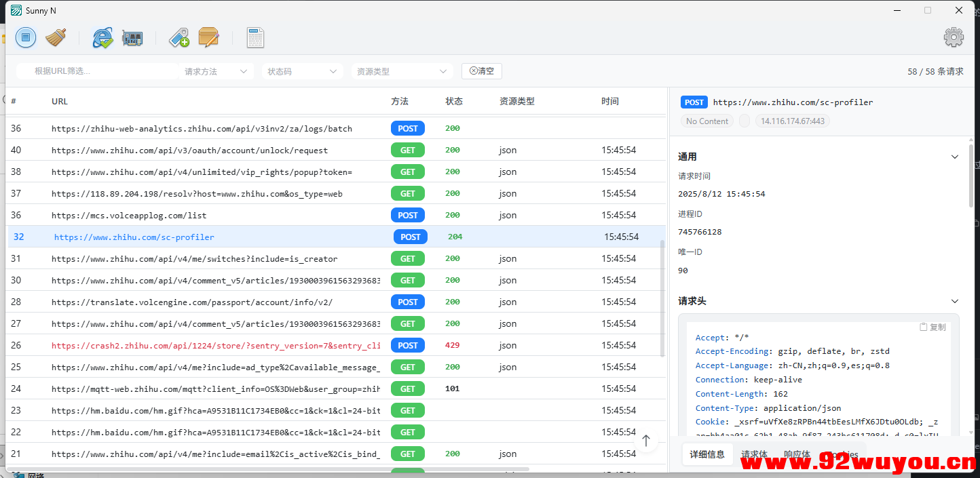
Task: Open the document report icon
Action: point(255,37)
